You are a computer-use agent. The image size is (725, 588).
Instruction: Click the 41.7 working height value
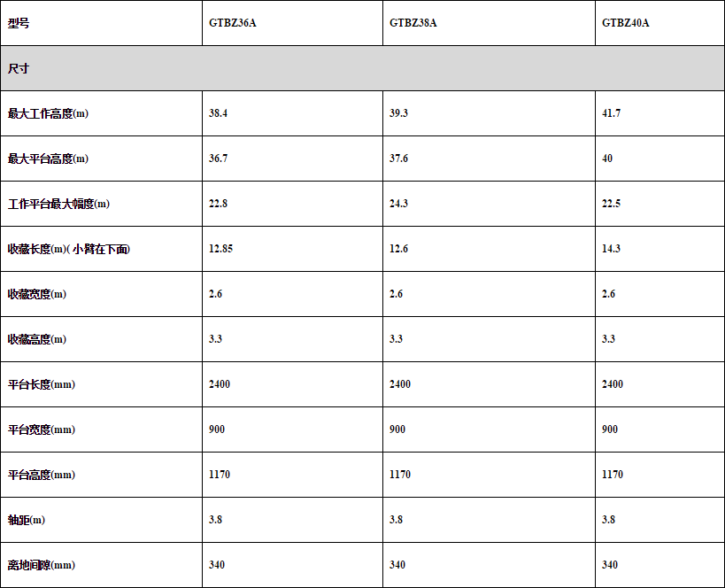pos(611,113)
